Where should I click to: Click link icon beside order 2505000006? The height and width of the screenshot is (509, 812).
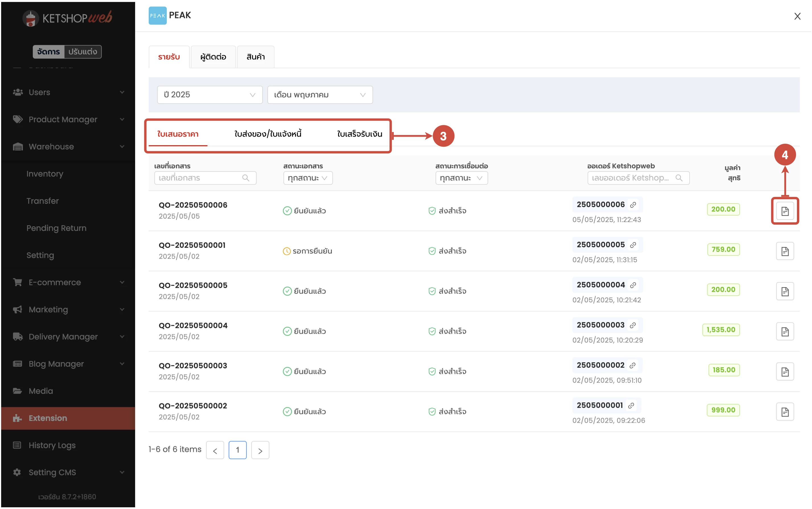[633, 205]
